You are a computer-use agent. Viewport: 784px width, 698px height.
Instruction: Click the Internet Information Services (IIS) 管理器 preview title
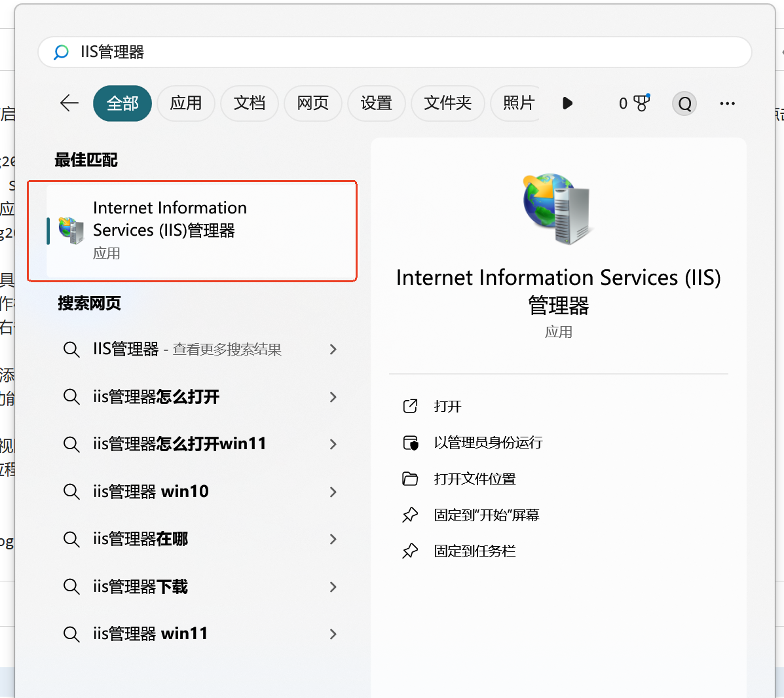[x=559, y=291]
